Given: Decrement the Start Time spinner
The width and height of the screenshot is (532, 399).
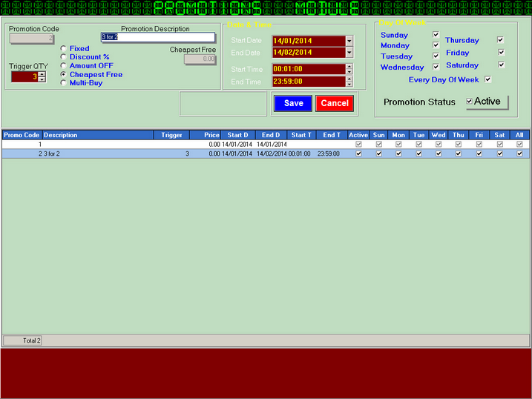Looking at the screenshot, I should 349,71.
